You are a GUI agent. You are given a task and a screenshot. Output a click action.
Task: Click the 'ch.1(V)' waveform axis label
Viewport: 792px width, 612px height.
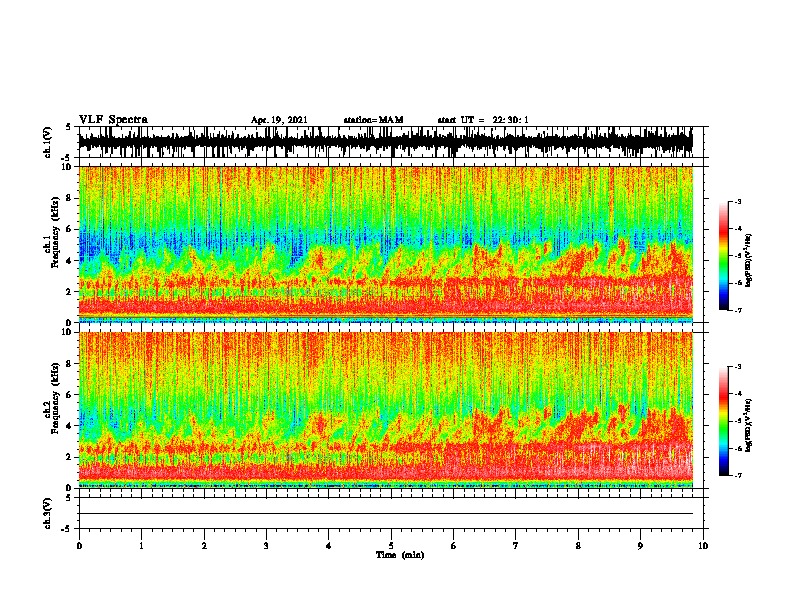[x=48, y=142]
